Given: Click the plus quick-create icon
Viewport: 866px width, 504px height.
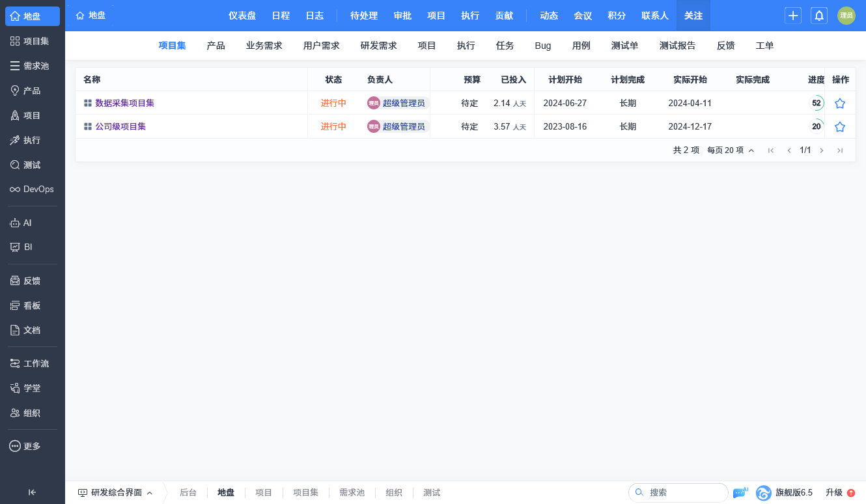Looking at the screenshot, I should tap(793, 16).
